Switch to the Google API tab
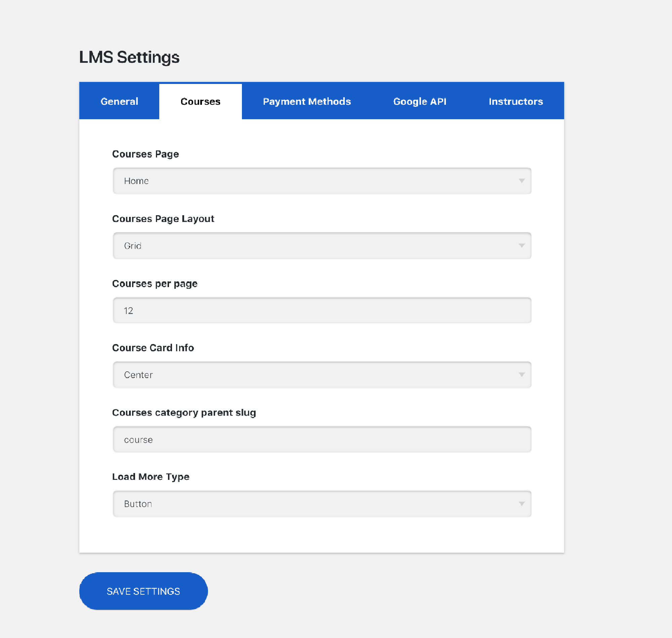Viewport: 672px width, 638px height. point(420,101)
